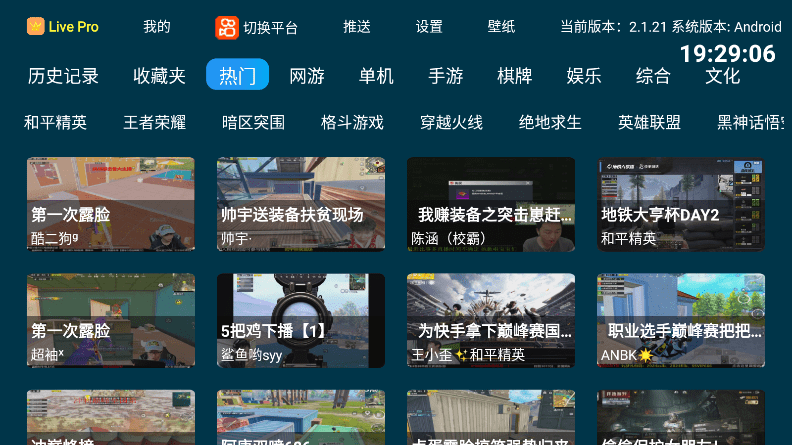The image size is (792, 445).
Task: Choose 黑神话悟空 game filter
Action: (x=751, y=122)
